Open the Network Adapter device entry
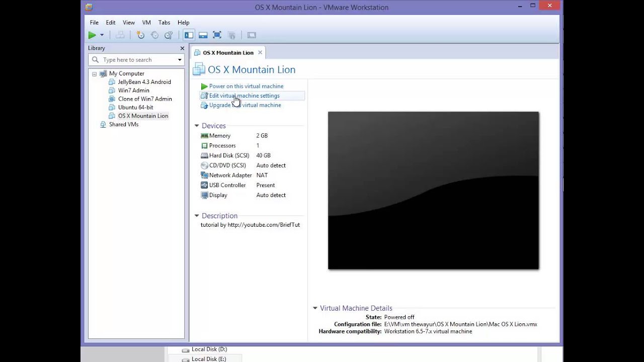 [x=230, y=175]
